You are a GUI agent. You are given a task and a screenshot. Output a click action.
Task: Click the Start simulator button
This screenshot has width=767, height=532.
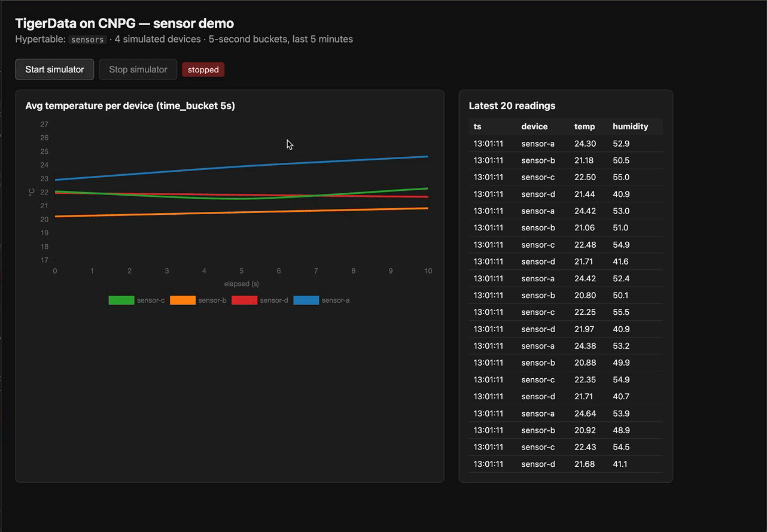[x=54, y=69]
